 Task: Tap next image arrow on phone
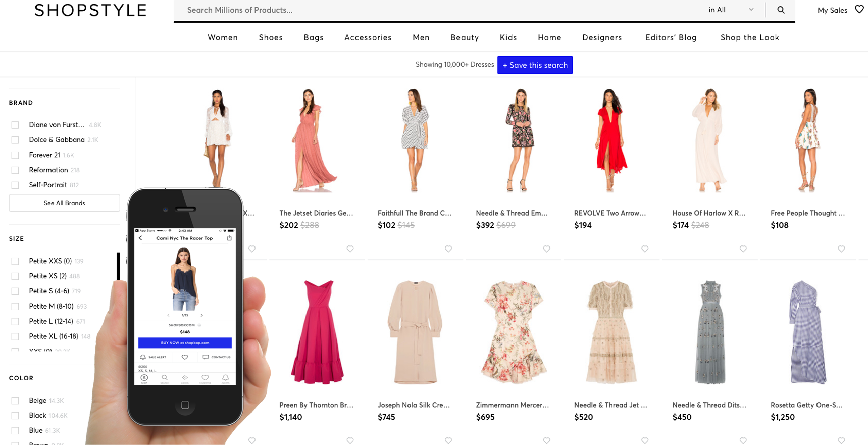(201, 315)
